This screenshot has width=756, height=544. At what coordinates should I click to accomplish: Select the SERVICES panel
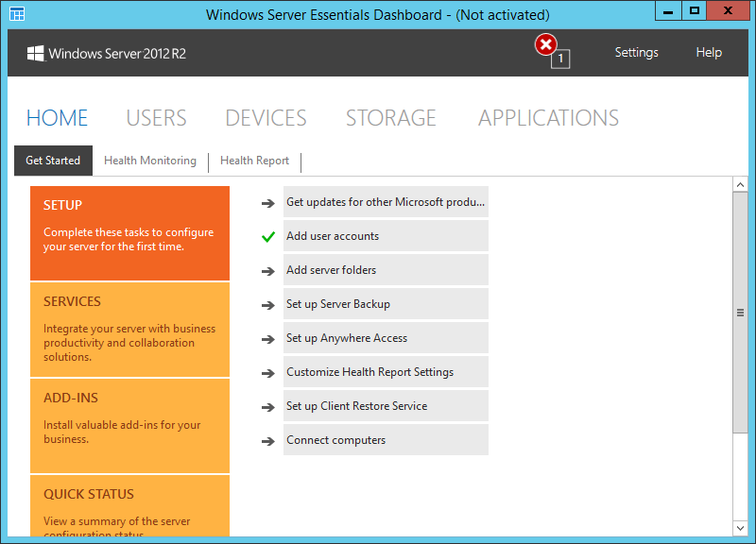coord(129,330)
